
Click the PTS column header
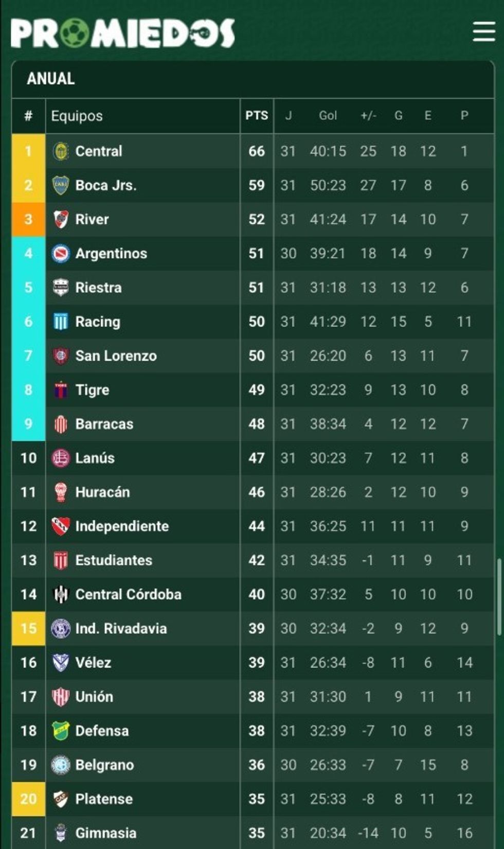[x=257, y=116]
